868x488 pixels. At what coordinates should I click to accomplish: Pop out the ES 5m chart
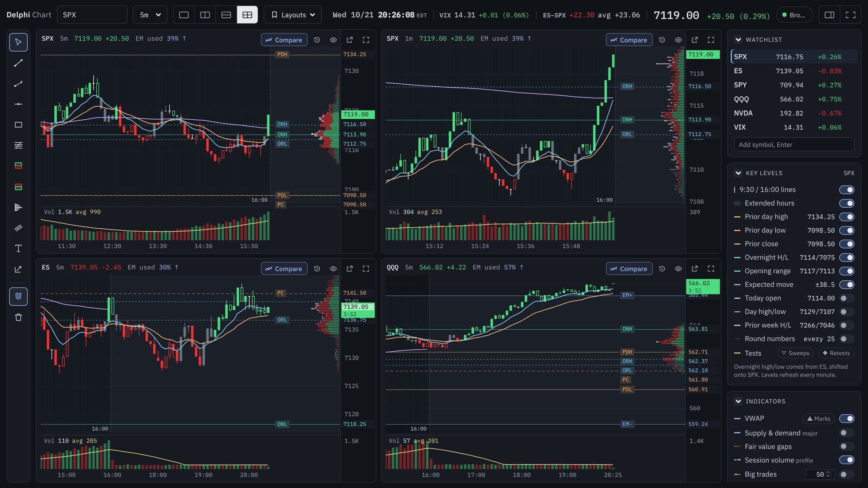pos(350,269)
